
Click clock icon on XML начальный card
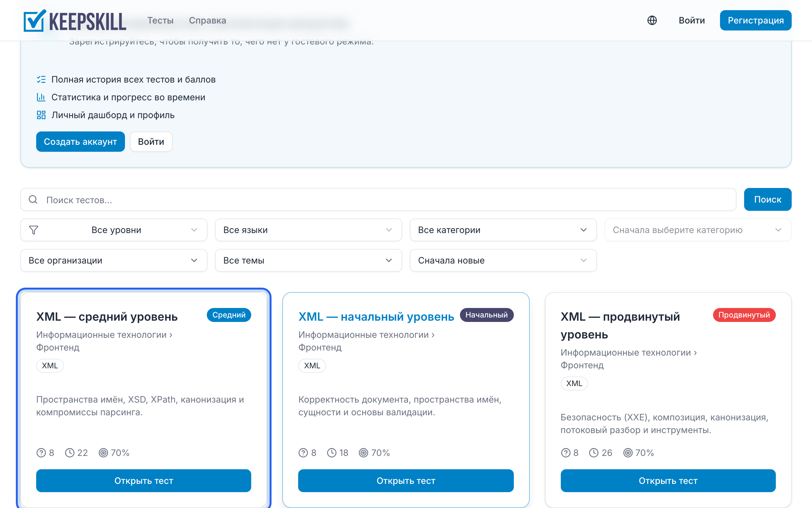[331, 453]
